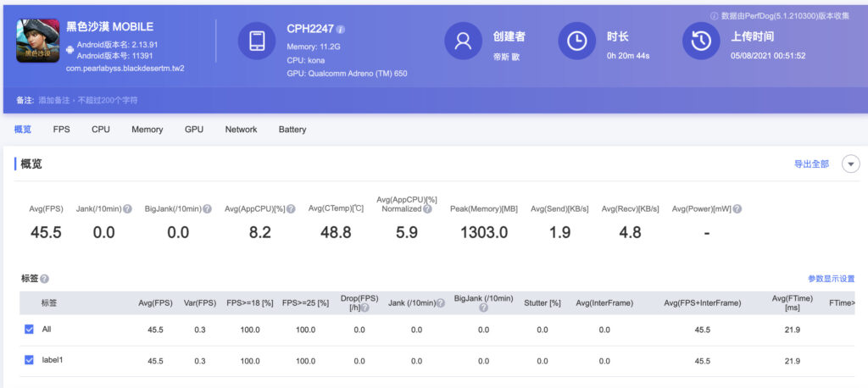The height and width of the screenshot is (388, 868).
Task: Open the GPU tab
Action: (194, 130)
